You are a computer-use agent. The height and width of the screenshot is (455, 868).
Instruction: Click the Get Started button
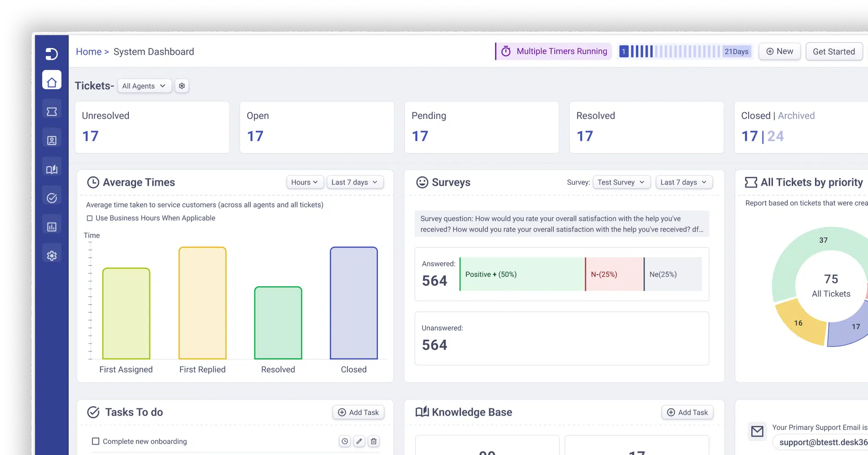(833, 52)
